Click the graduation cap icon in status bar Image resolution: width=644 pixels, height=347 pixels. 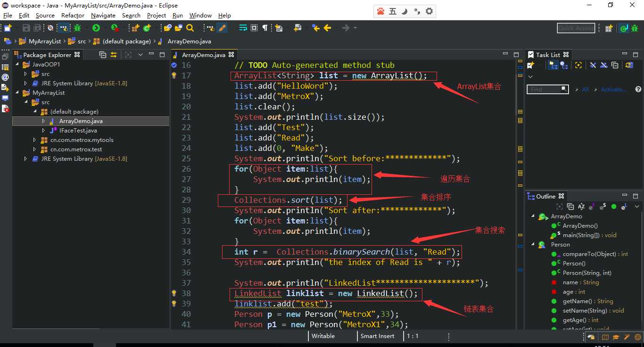point(616,337)
